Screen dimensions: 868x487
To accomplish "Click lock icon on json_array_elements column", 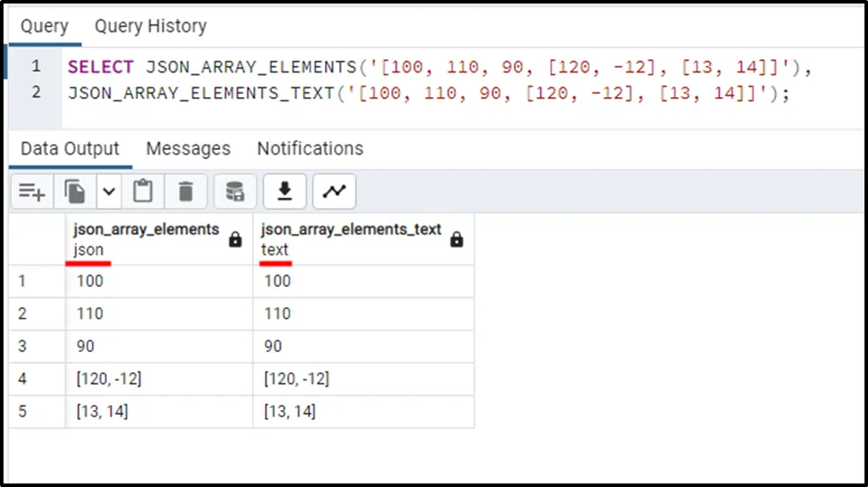I will coord(235,239).
